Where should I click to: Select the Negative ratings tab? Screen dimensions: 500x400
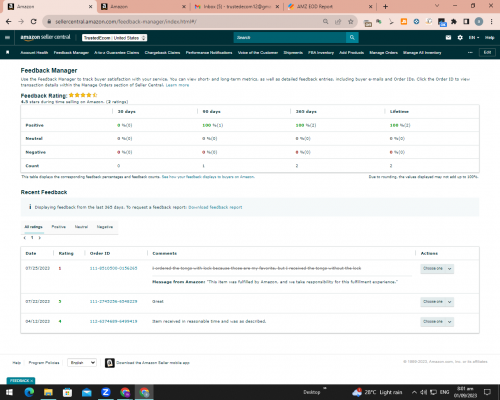point(105,227)
